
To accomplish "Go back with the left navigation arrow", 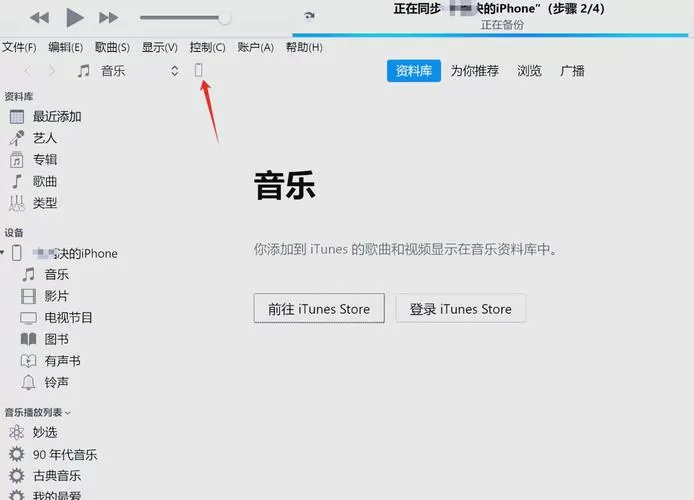I will pos(28,71).
